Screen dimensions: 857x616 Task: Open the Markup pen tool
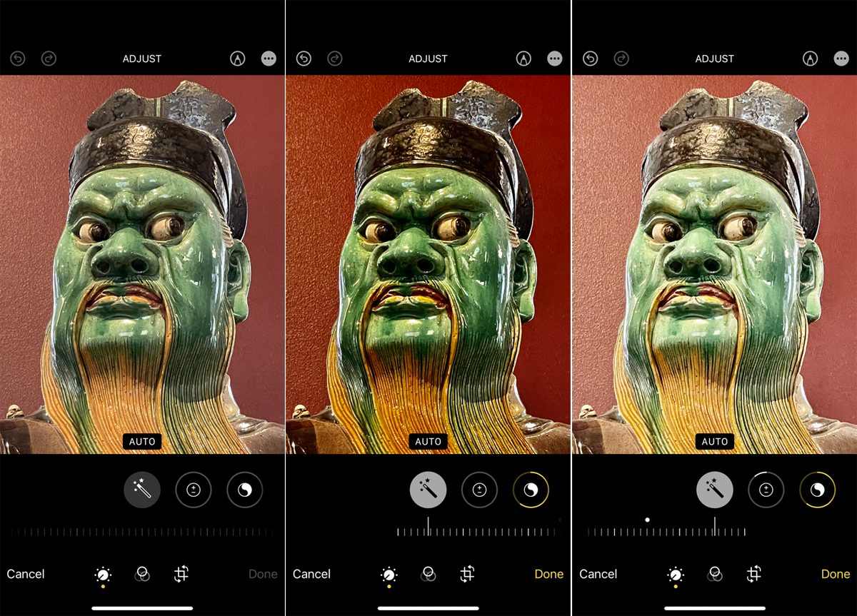point(238,59)
